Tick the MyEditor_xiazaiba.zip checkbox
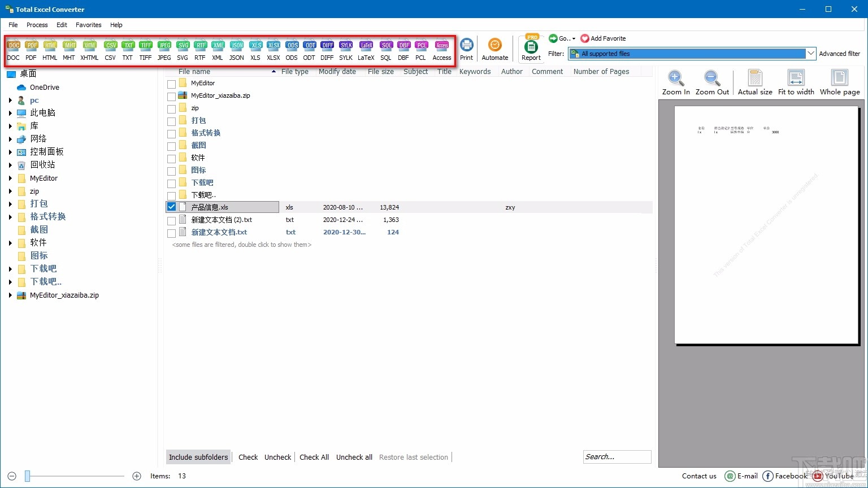The width and height of the screenshot is (868, 488). point(171,97)
